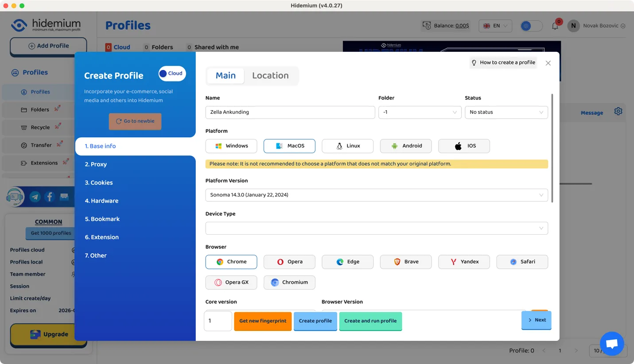634x364 pixels.
Task: Open the EN language dropdown
Action: [x=495, y=26]
